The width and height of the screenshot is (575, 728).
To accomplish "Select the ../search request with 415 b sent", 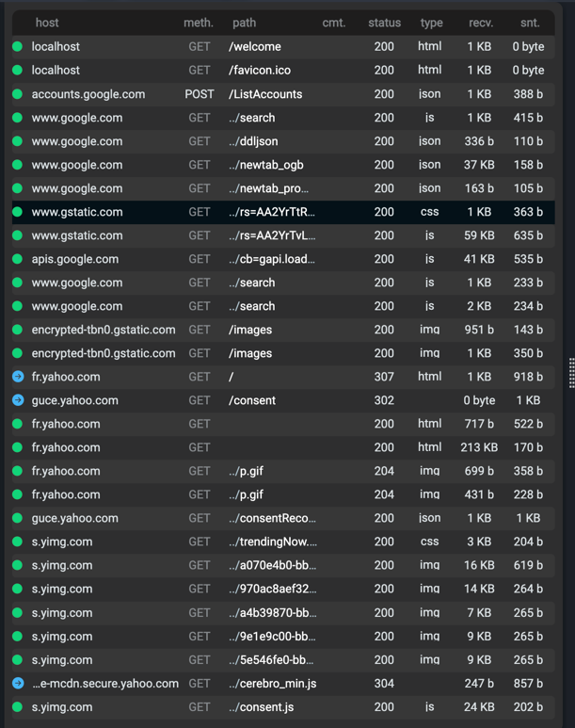I will coord(283,118).
